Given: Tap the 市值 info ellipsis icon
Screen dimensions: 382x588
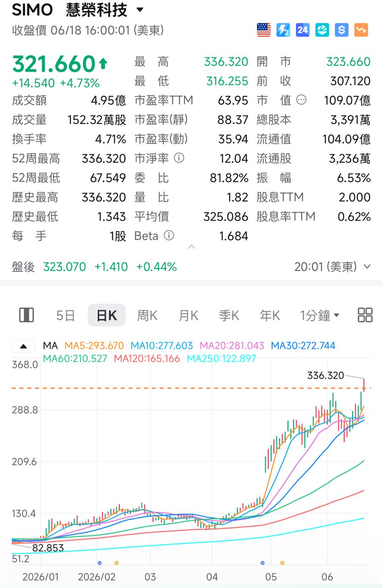Looking at the screenshot, I should click(302, 100).
